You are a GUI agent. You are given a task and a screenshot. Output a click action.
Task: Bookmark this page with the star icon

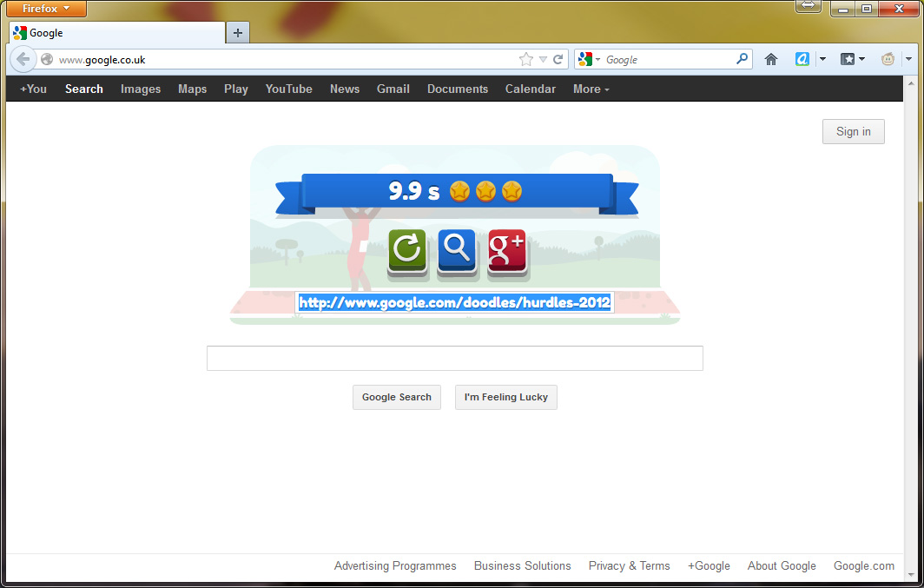[x=525, y=60]
